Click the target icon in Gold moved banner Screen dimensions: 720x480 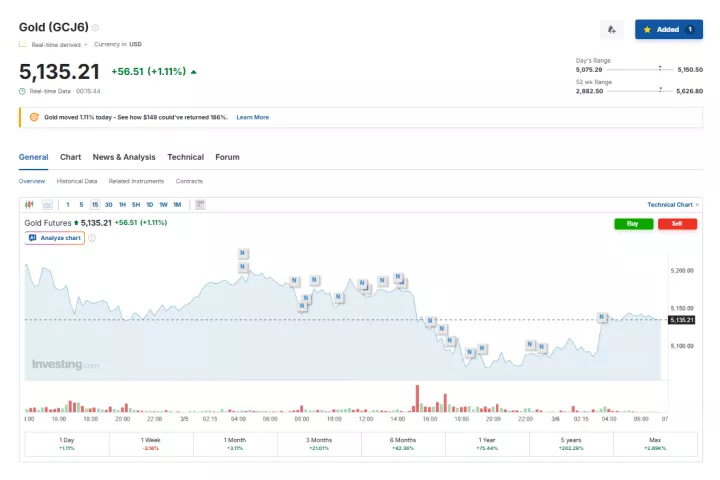coord(34,117)
